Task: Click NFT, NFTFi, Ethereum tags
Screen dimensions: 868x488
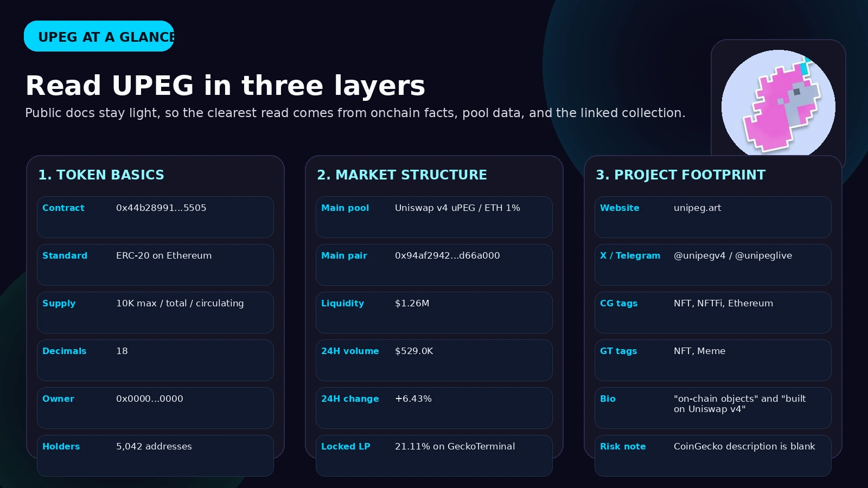Action: [724, 303]
